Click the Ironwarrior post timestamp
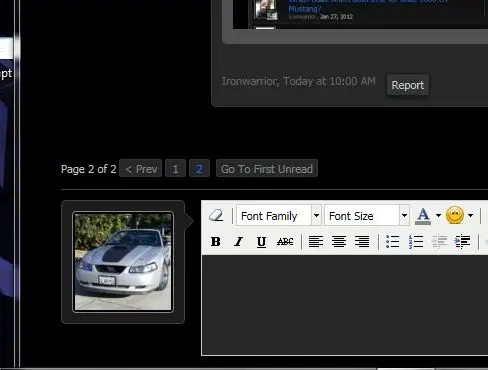This screenshot has height=370, width=488. (329, 81)
